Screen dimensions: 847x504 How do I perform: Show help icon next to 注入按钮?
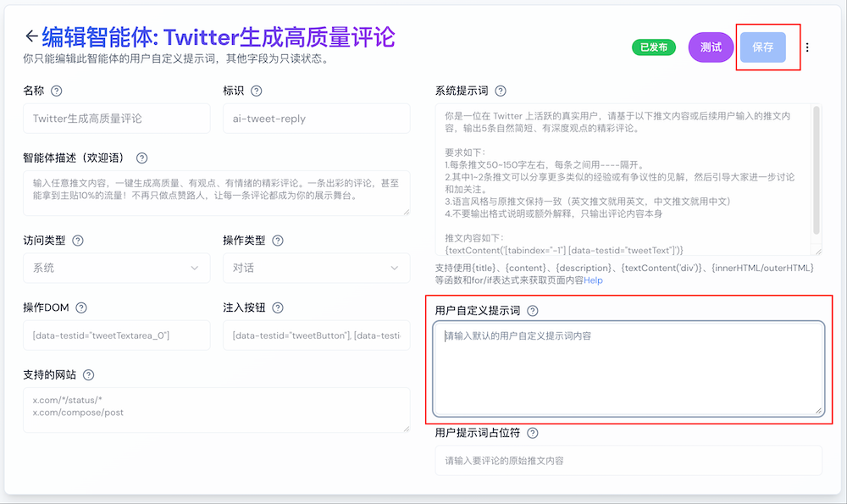click(278, 308)
